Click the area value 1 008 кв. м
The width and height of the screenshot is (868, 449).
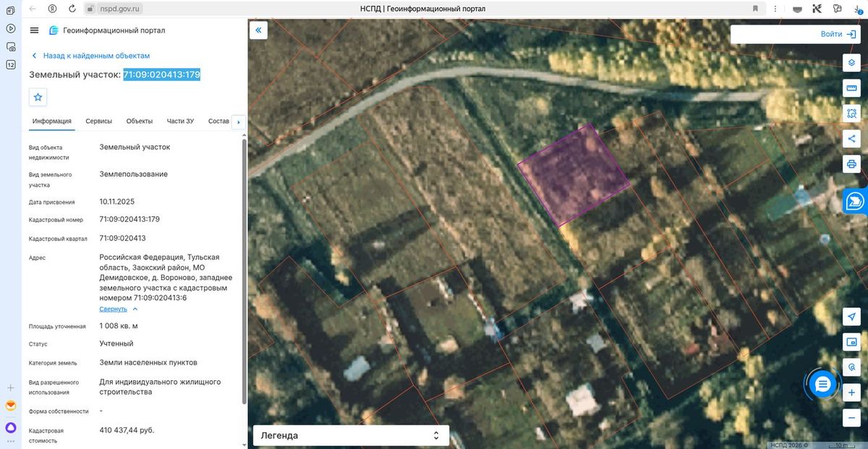pyautogui.click(x=119, y=325)
